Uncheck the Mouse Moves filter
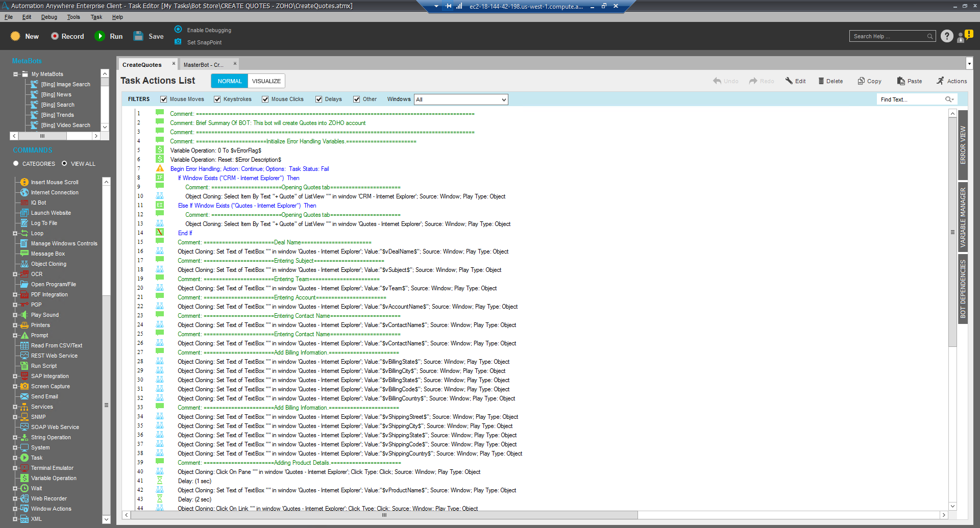 click(164, 99)
